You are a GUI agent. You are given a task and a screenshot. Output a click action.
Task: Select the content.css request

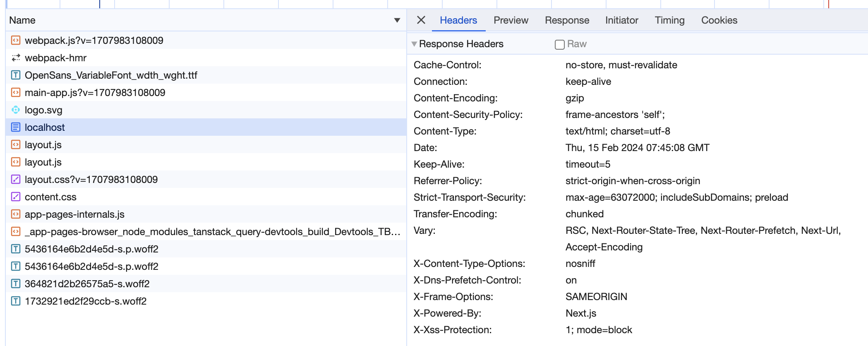click(206, 197)
